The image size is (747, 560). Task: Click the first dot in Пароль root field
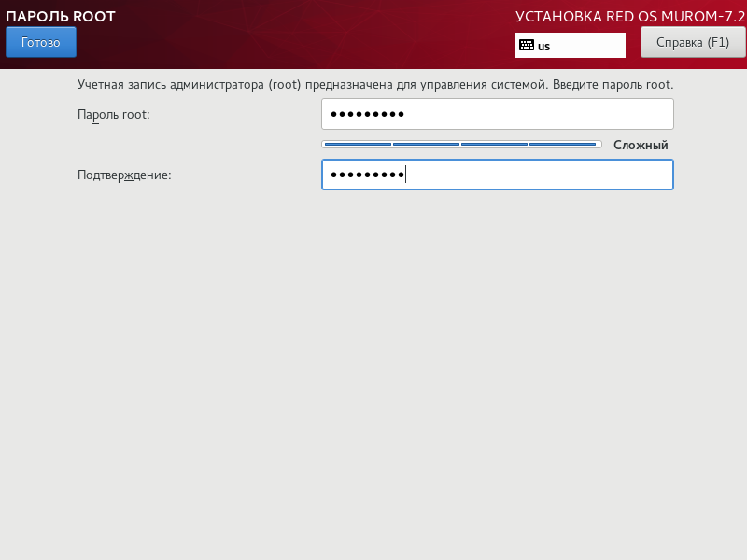pyautogui.click(x=334, y=114)
